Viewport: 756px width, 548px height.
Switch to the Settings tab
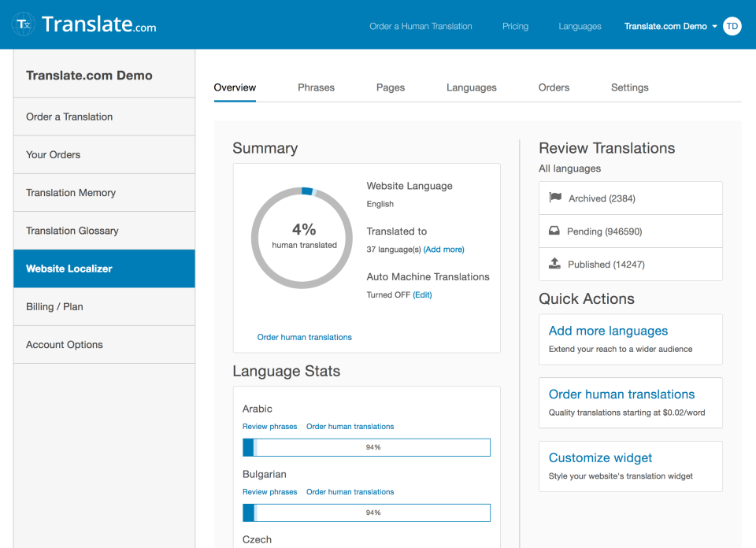(629, 87)
